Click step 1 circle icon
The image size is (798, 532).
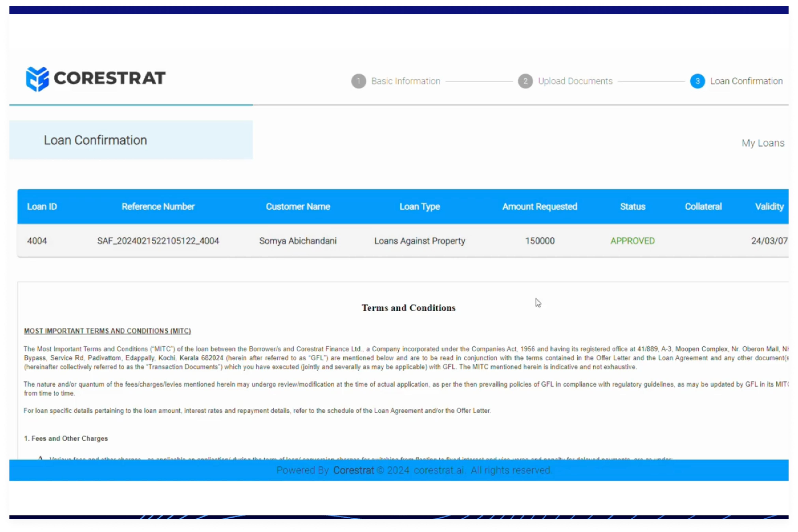[358, 81]
